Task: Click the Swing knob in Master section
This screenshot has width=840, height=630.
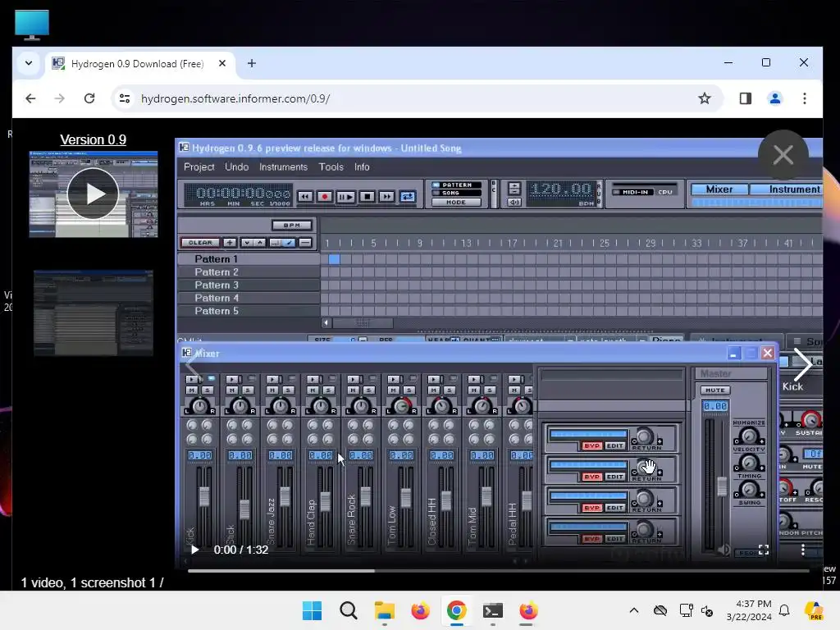Action: pyautogui.click(x=749, y=489)
